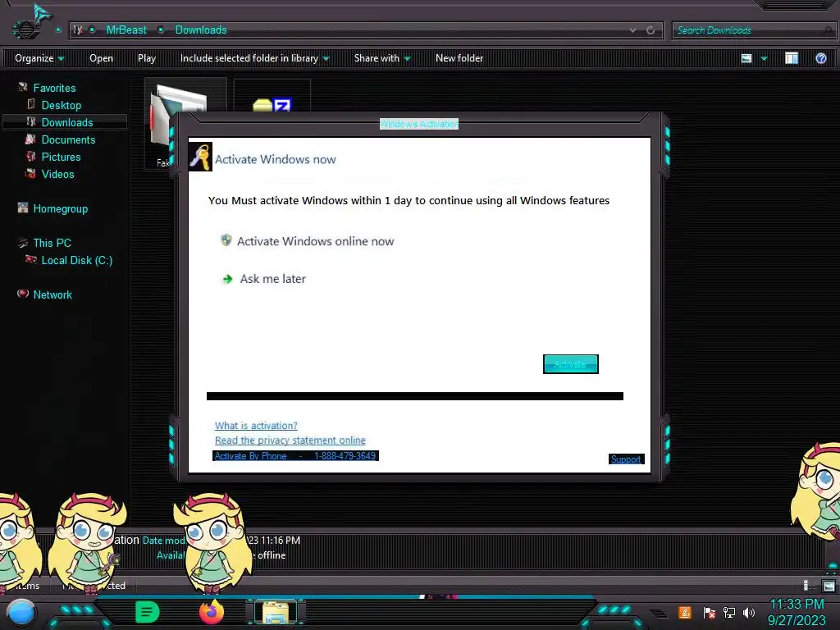Screen dimensions: 840x630
Task: Click the File Explorer taskbar icon
Action: 276,613
